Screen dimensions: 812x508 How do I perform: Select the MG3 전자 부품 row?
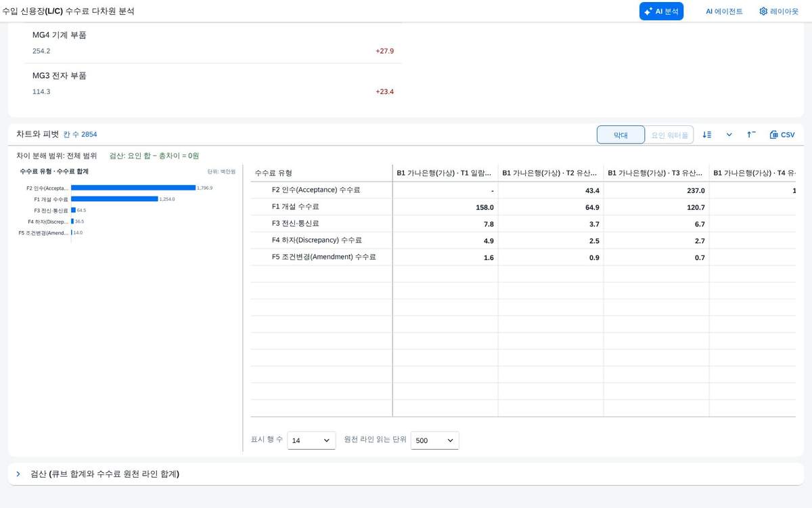point(213,83)
